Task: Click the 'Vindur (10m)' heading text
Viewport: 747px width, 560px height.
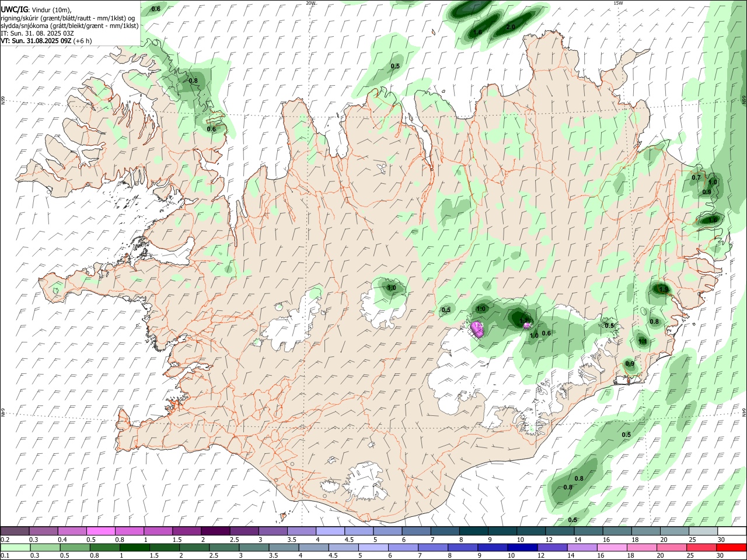Action: point(51,10)
